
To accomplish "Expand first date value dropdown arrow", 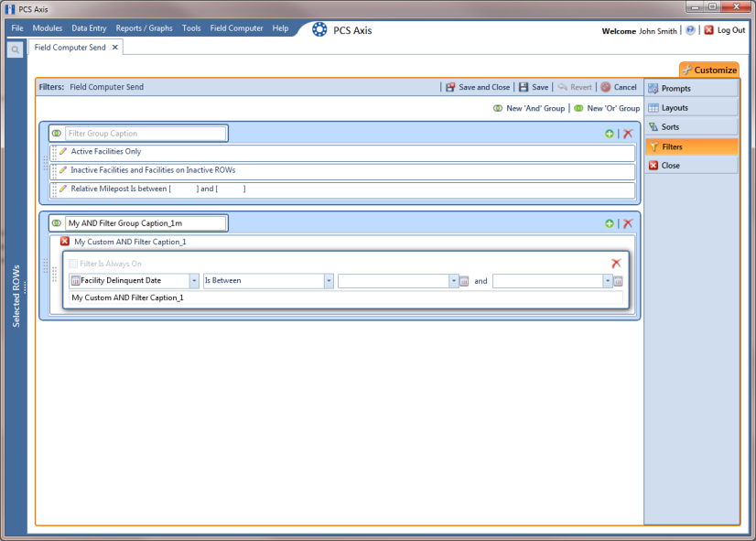I will tap(453, 281).
